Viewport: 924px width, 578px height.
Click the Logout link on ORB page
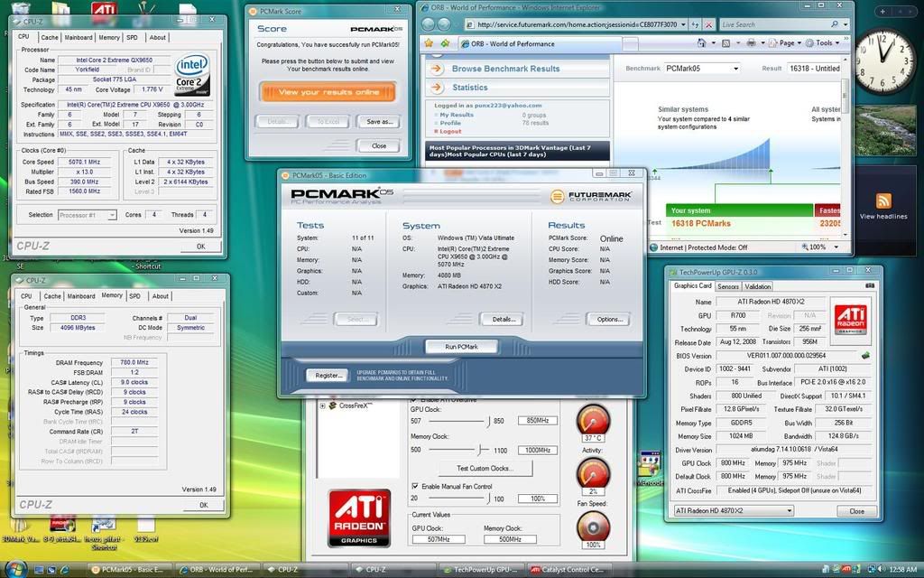pos(450,131)
